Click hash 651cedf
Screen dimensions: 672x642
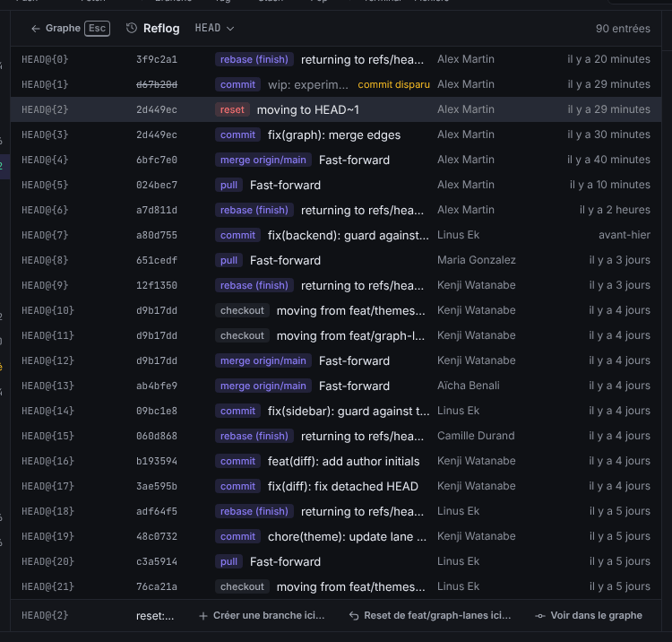tap(157, 260)
